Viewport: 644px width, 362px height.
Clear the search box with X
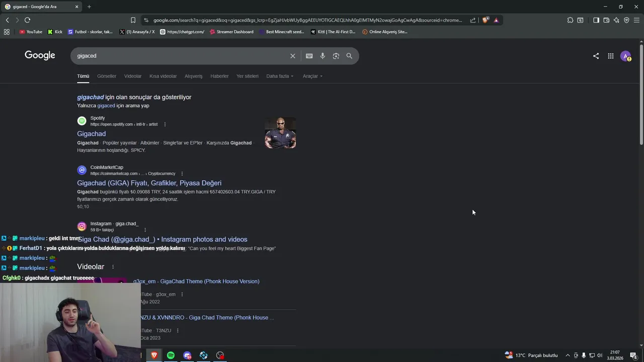[x=293, y=56]
